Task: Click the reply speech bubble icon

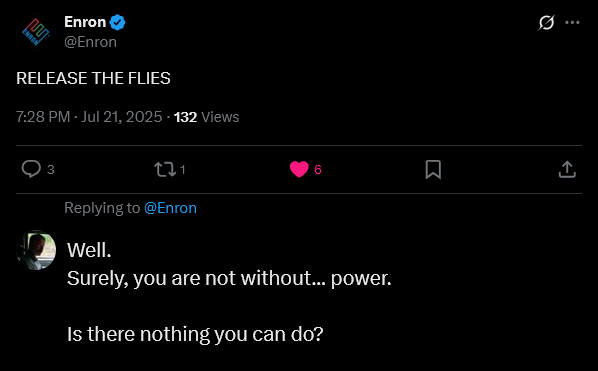Action: pos(31,169)
